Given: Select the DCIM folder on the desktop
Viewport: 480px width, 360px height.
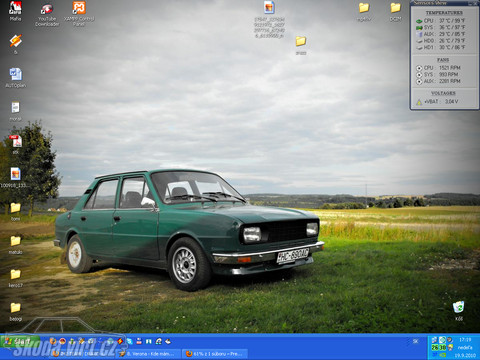Looking at the screenshot, I should (x=395, y=11).
